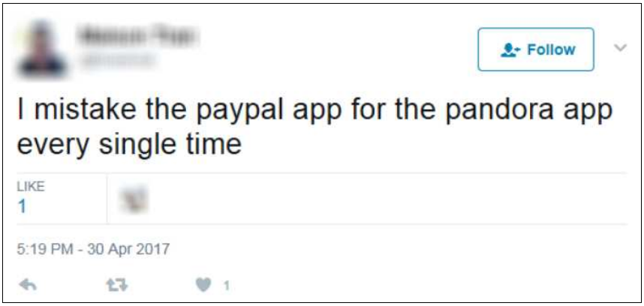View the liker's blurred avatar thumbnail

tap(134, 199)
